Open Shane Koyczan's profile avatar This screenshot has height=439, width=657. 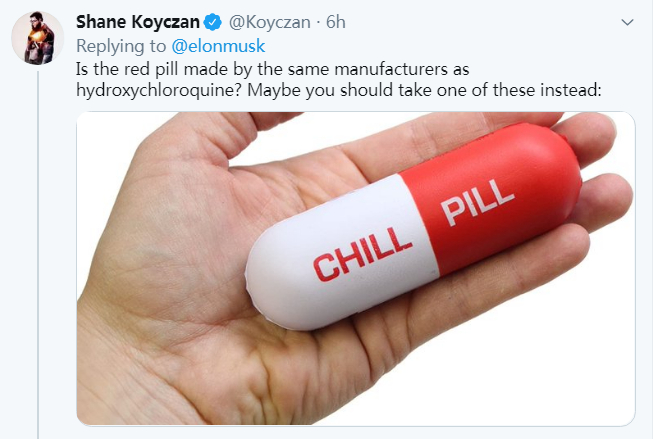pyautogui.click(x=38, y=38)
